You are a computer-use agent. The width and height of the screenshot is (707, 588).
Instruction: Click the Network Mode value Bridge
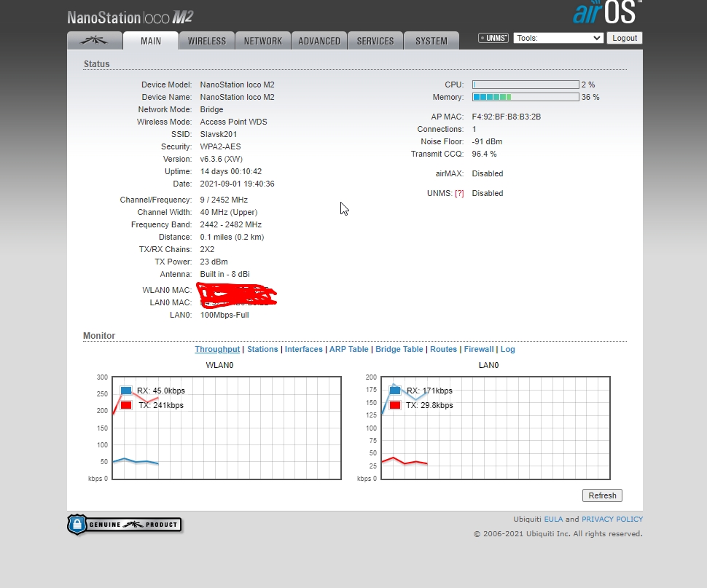click(212, 109)
